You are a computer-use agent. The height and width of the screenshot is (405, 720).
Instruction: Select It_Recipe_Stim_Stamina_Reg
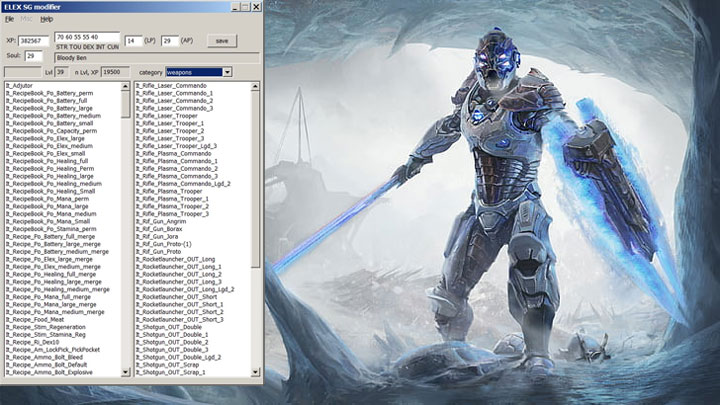click(46, 334)
